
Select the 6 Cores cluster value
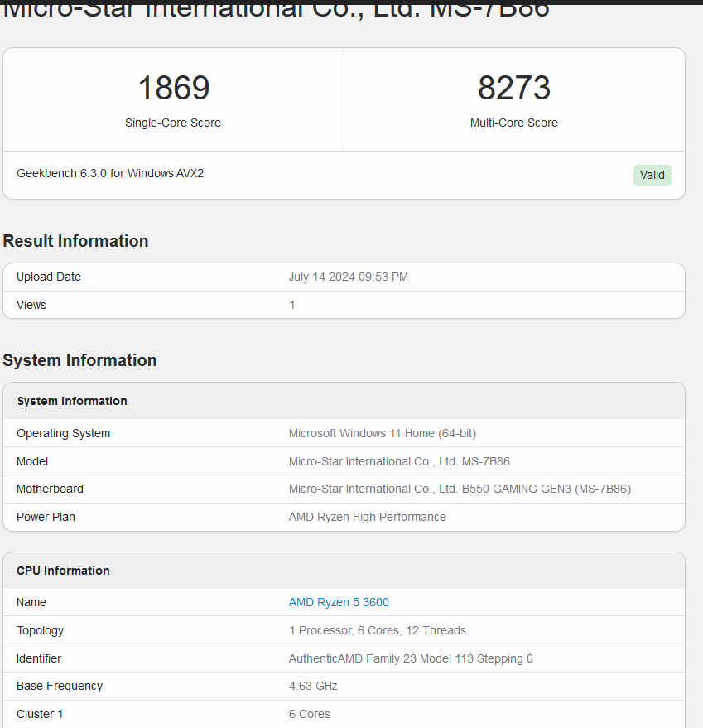(x=309, y=714)
